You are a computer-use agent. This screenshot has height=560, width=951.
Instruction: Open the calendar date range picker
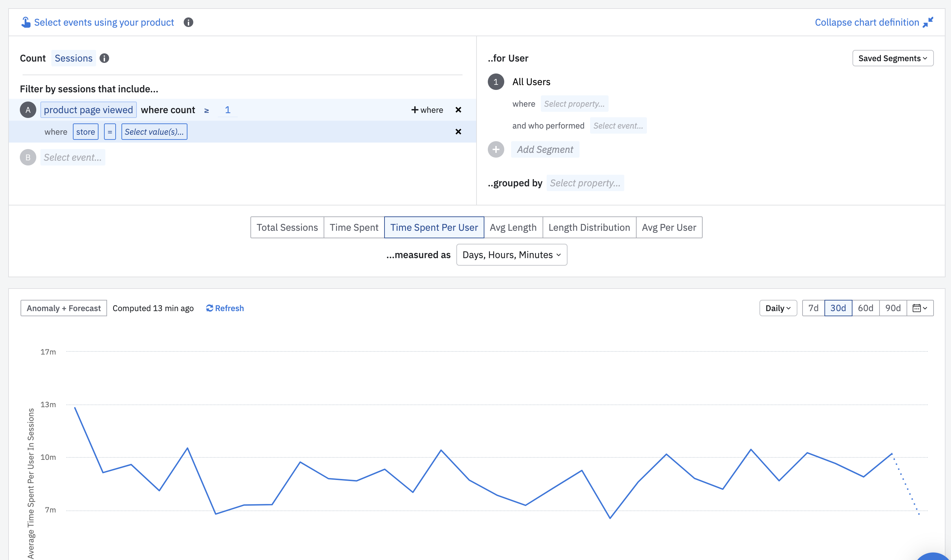coord(920,308)
